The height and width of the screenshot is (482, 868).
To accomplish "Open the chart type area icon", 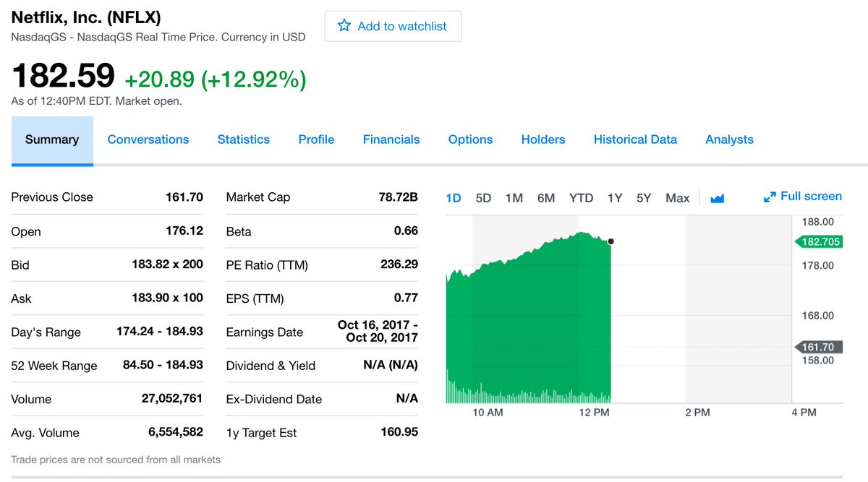I will [717, 198].
